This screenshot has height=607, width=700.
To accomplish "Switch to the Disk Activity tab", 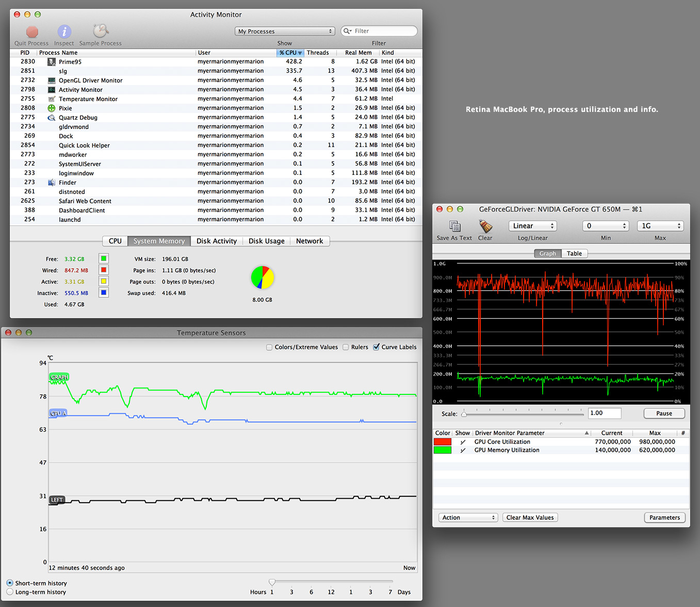I will (x=216, y=241).
